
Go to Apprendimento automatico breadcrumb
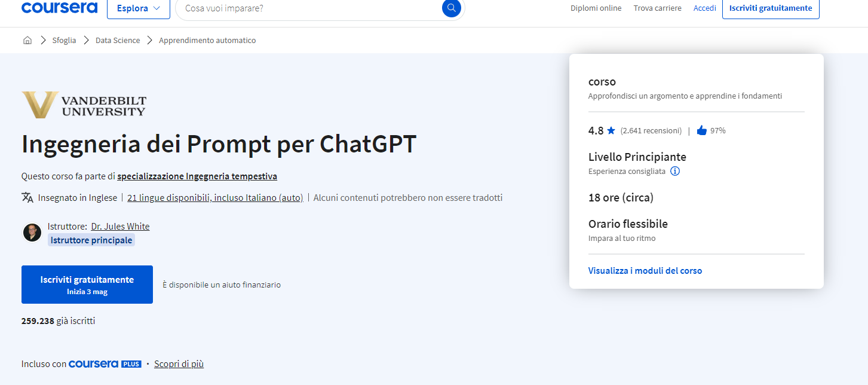(x=207, y=41)
